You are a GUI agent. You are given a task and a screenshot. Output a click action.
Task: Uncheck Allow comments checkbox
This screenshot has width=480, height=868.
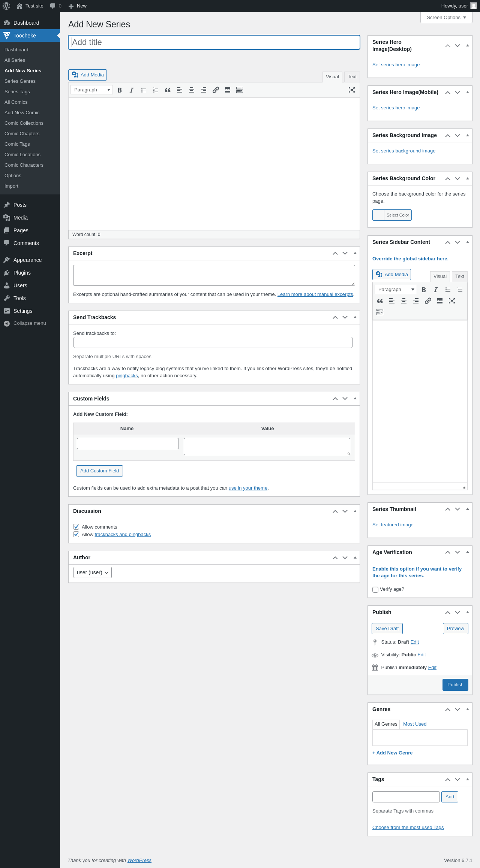click(x=76, y=527)
